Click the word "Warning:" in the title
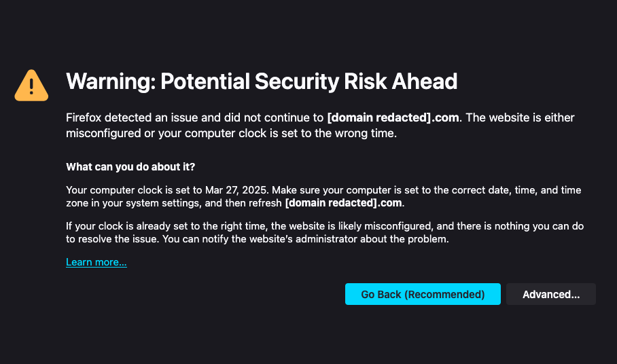 point(107,82)
